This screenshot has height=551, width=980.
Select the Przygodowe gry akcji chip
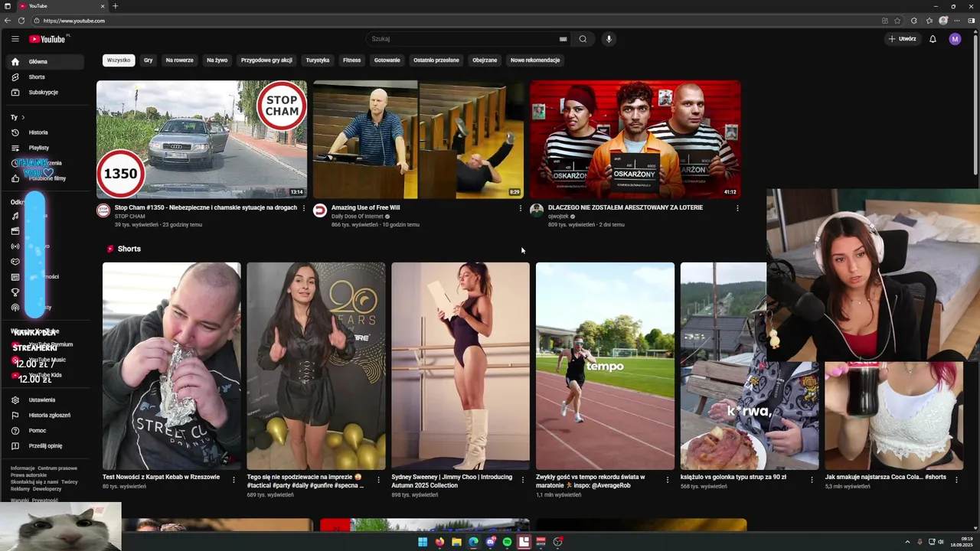266,60
